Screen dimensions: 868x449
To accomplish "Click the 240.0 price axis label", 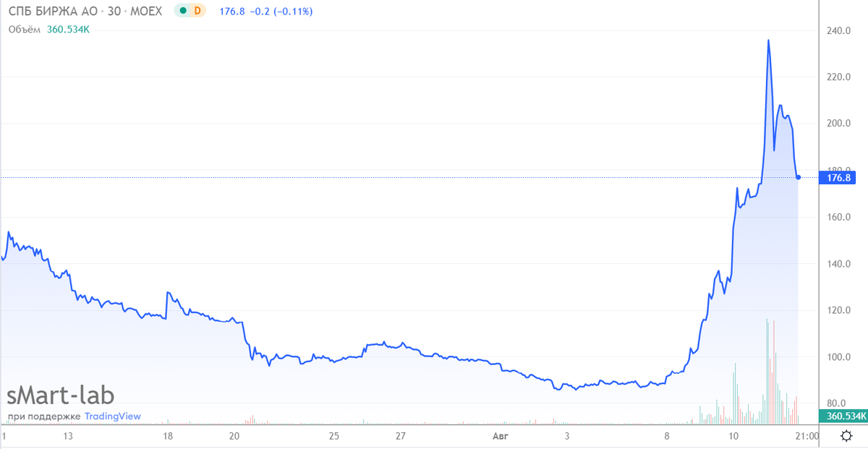I will click(837, 30).
